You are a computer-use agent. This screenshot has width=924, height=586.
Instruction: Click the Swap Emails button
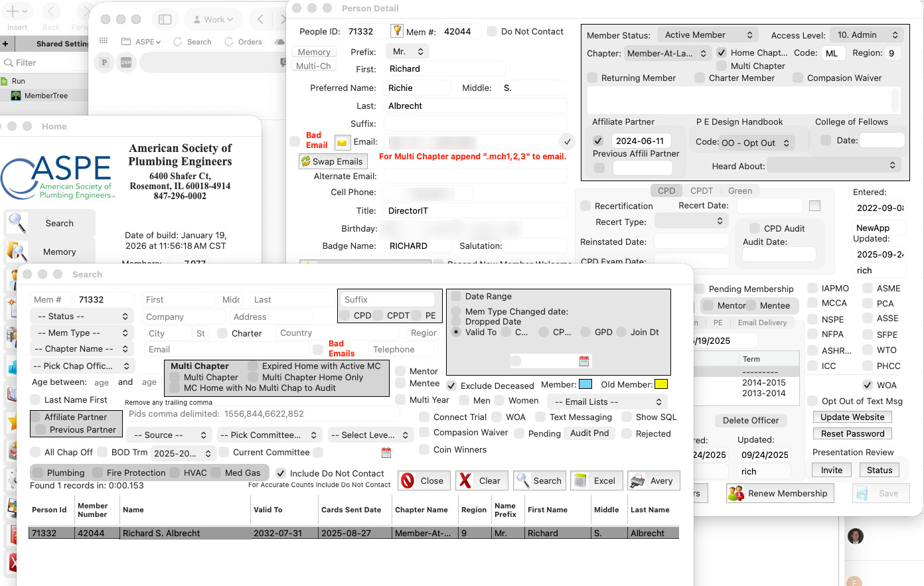pyautogui.click(x=331, y=161)
